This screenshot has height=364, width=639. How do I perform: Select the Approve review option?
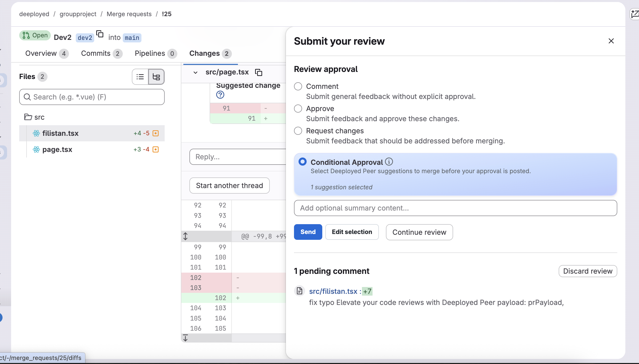coord(298,109)
